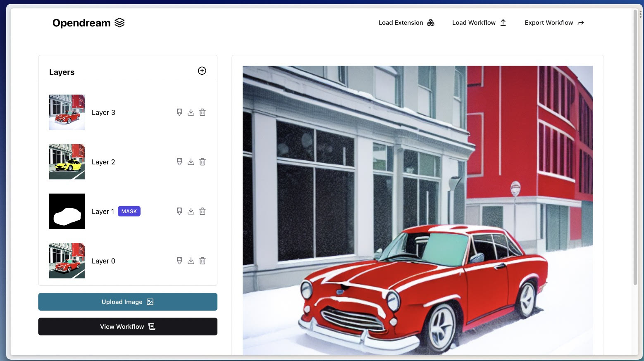Download Layer 2 image
Image resolution: width=644 pixels, height=361 pixels.
tap(191, 162)
